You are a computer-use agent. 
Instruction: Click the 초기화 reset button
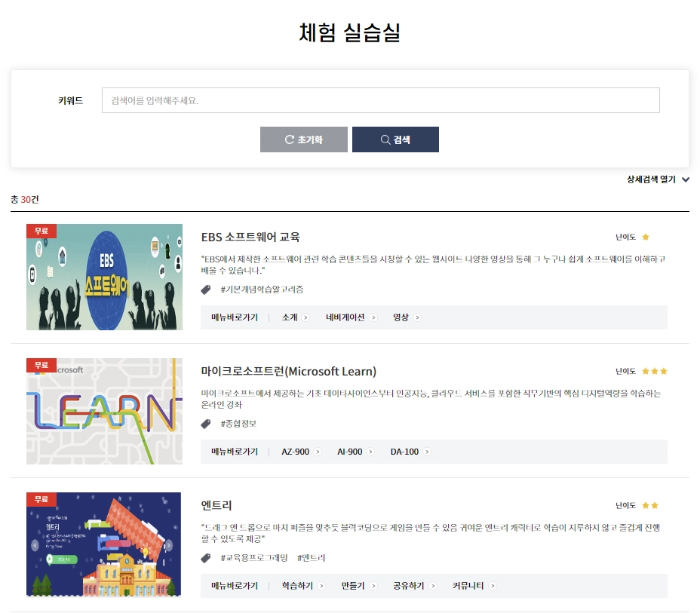pos(303,139)
